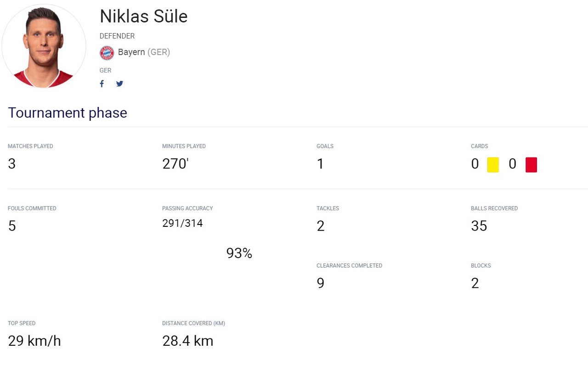Select the Tournament phase heading
588x365 pixels.
coord(68,113)
